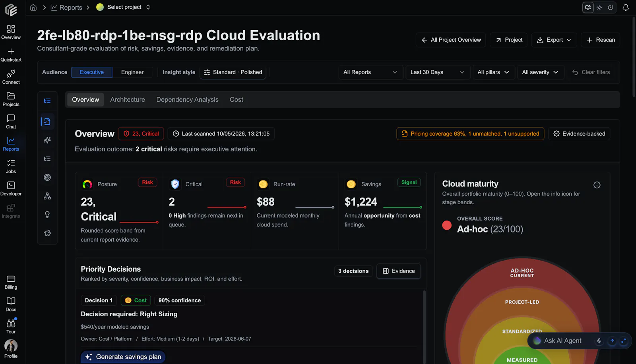Open the All pillars filter
The height and width of the screenshot is (364, 636).
click(x=493, y=72)
